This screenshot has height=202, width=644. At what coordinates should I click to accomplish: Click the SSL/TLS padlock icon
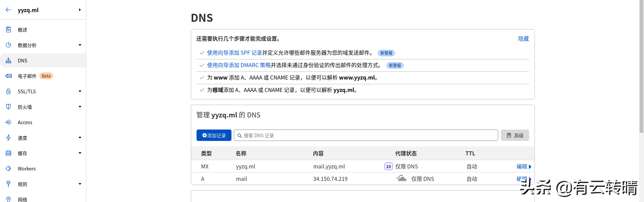(8, 91)
